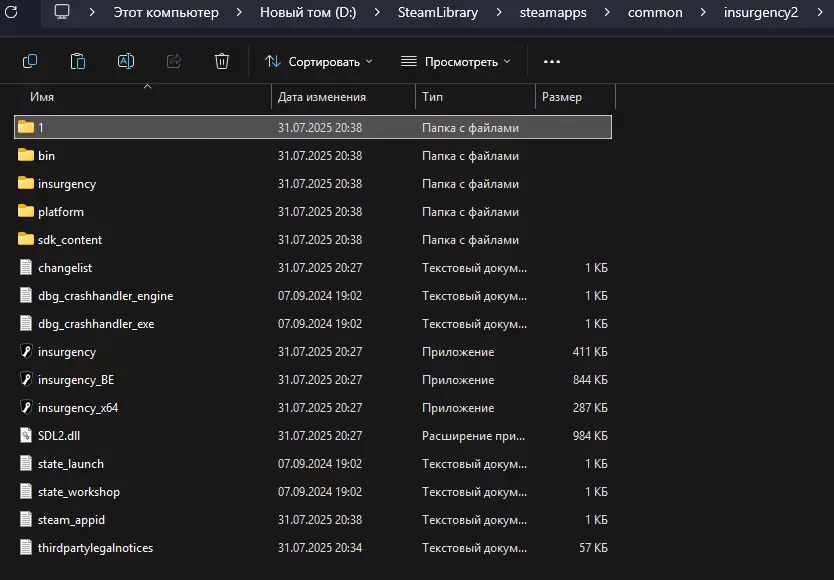Click the 411 КБ size value
This screenshot has height=580, width=834.
click(x=590, y=352)
